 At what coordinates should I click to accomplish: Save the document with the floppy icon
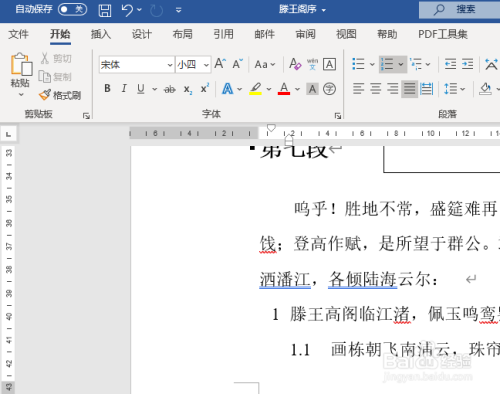click(105, 10)
